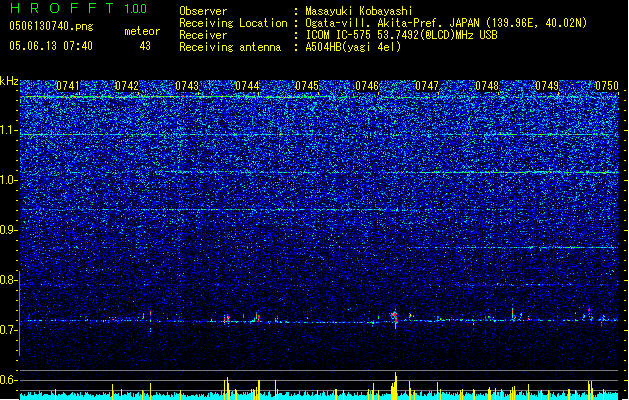Click the strong meteor echo near 0746
The image size is (629, 400).
tap(395, 317)
